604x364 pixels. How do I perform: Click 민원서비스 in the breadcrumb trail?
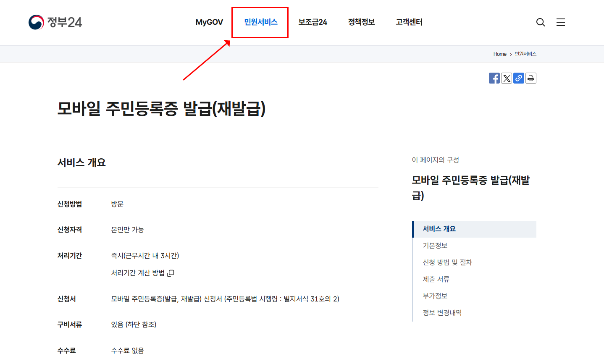tap(526, 54)
